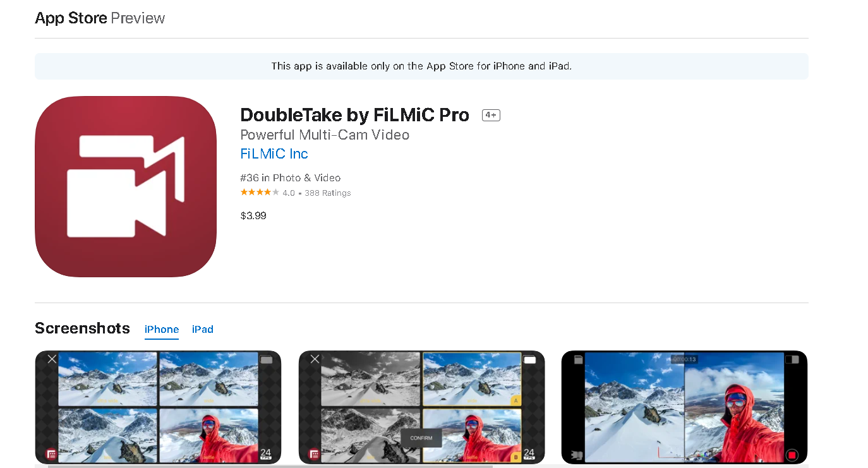Click the split-view toggle icon in the third screenshot
Screen dimensions: 868x468
click(792, 359)
